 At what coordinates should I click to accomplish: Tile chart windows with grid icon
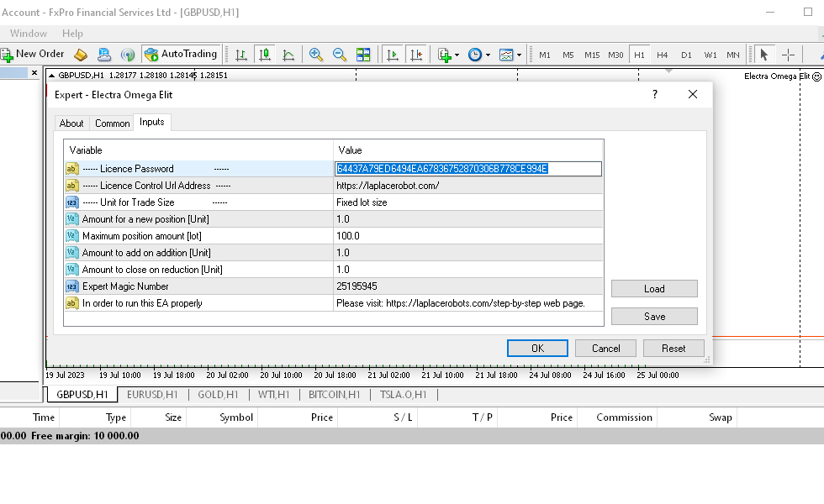[363, 55]
